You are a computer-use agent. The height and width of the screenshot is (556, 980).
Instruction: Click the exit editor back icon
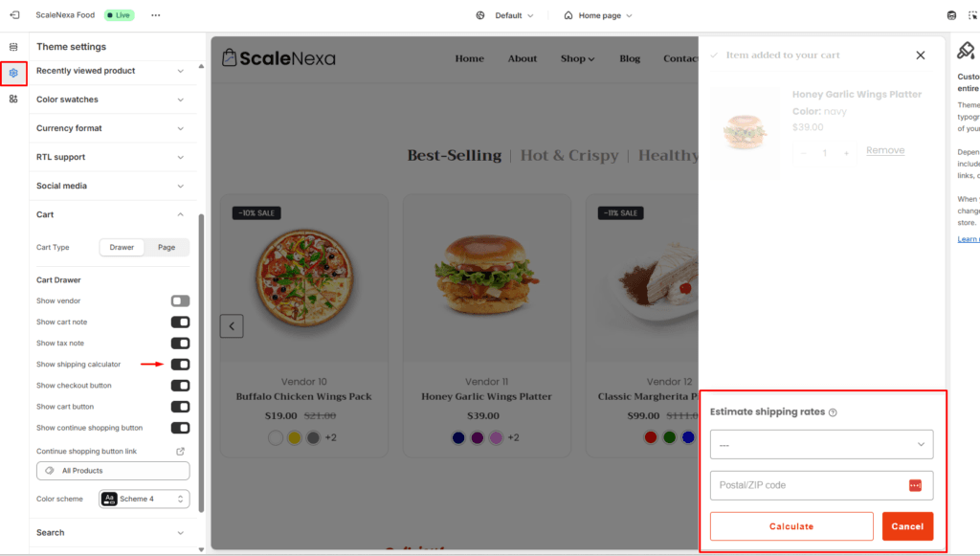tap(14, 15)
